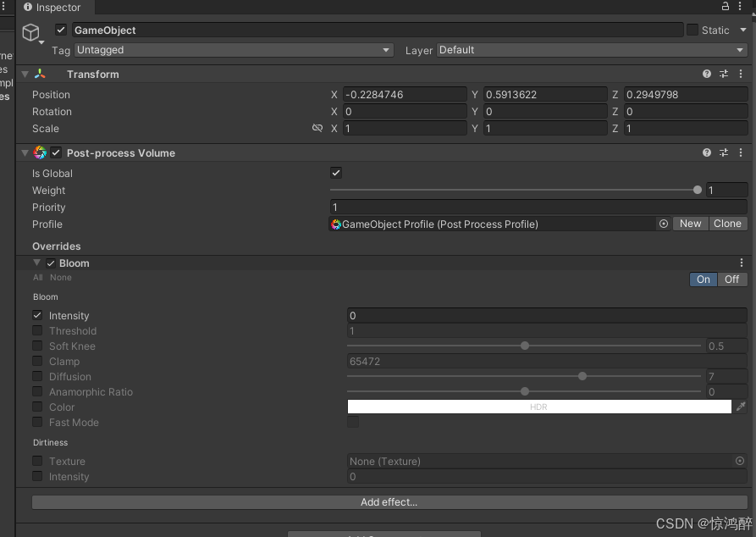Open the Static options dropdown arrow
Screen dimensions: 756x537
click(743, 30)
